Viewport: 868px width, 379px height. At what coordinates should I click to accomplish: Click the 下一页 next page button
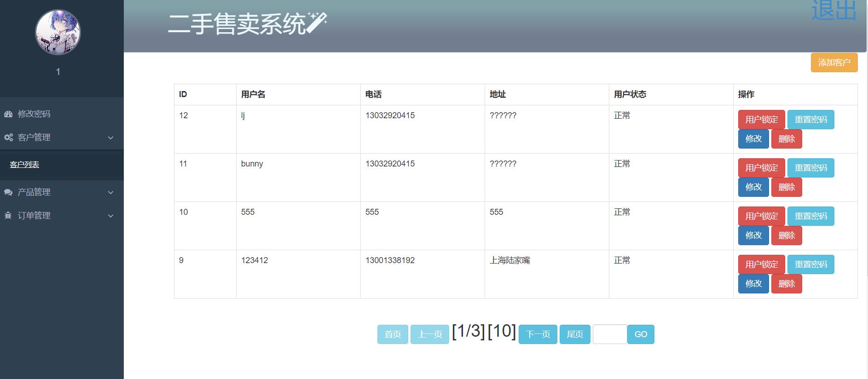tap(538, 334)
